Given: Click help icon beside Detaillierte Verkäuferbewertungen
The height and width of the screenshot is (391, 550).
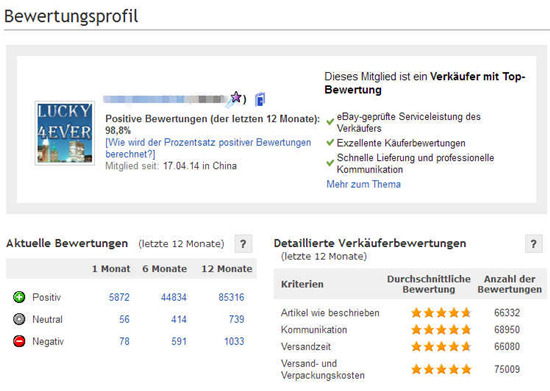Looking at the screenshot, I should pos(534,244).
